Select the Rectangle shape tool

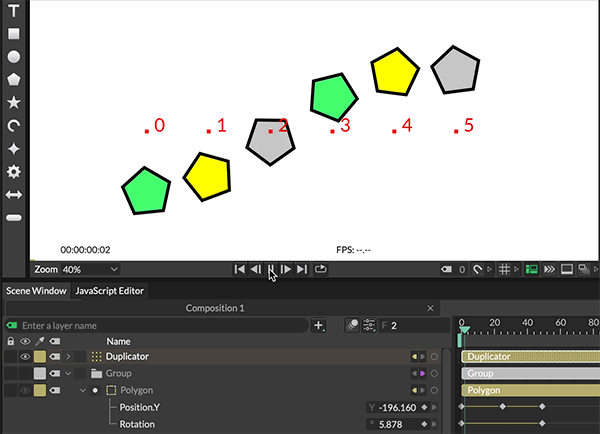[x=14, y=33]
